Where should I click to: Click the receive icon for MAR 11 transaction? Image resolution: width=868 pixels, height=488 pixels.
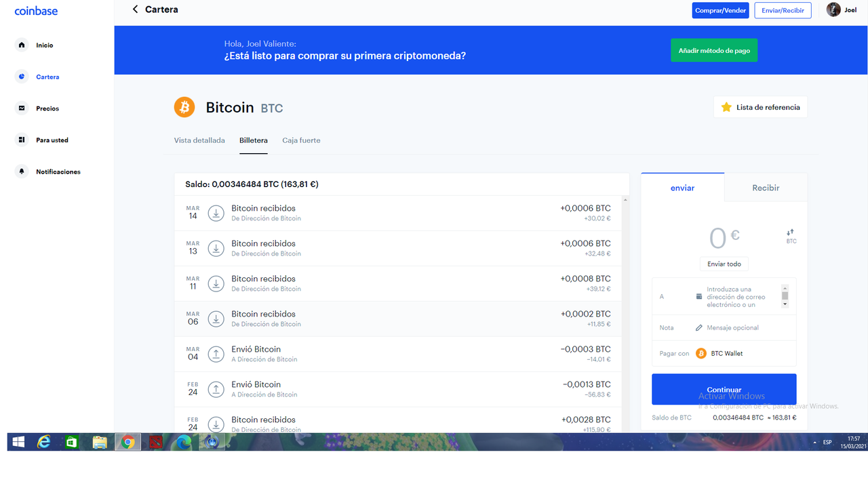point(216,283)
